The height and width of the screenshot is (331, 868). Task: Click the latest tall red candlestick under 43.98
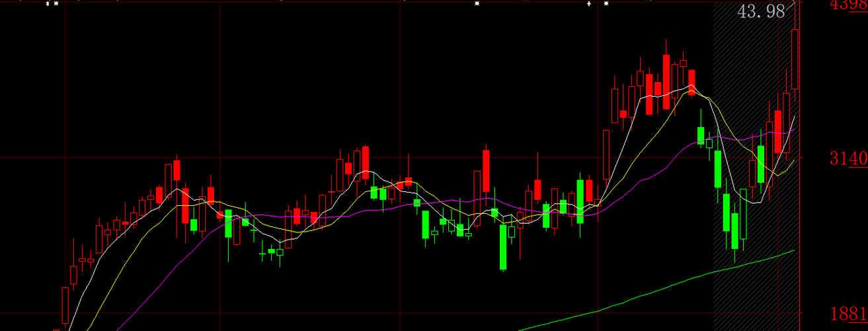795,58
